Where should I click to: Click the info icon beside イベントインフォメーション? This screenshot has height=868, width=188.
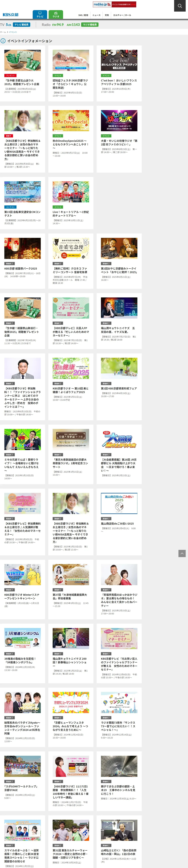[x=3, y=41]
